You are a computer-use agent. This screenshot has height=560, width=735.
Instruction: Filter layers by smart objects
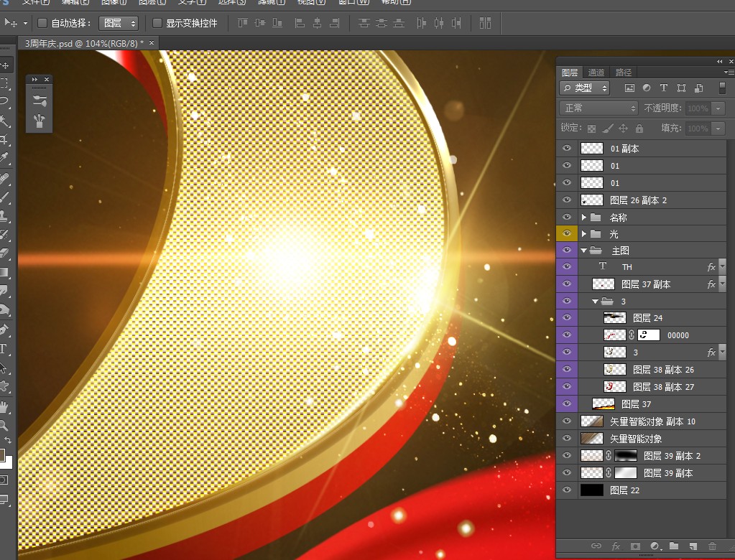[x=698, y=88]
